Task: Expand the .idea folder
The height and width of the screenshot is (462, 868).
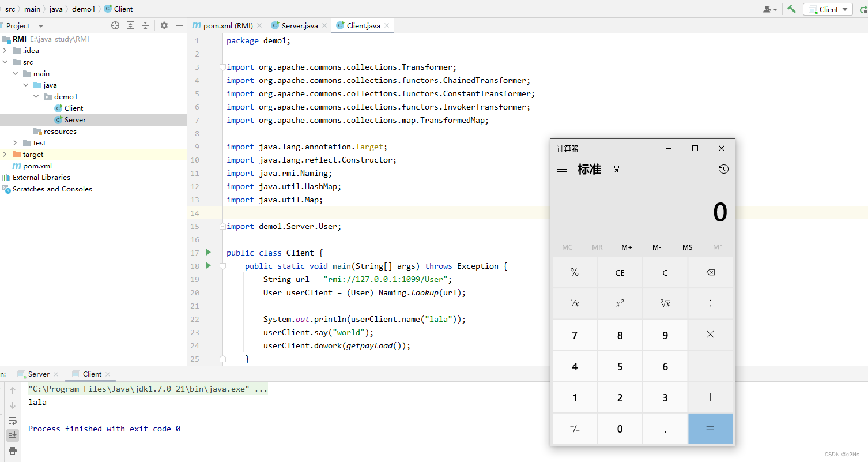Action: [5, 51]
